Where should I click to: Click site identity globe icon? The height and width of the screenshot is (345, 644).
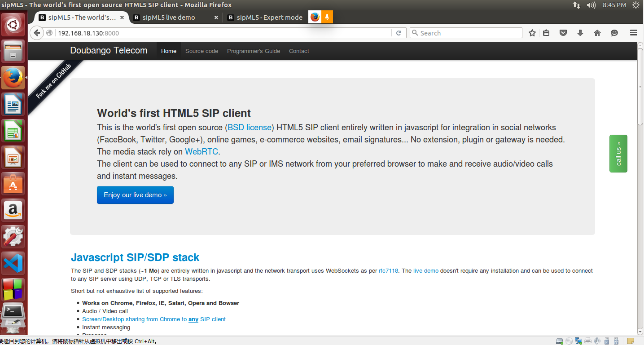(x=50, y=33)
